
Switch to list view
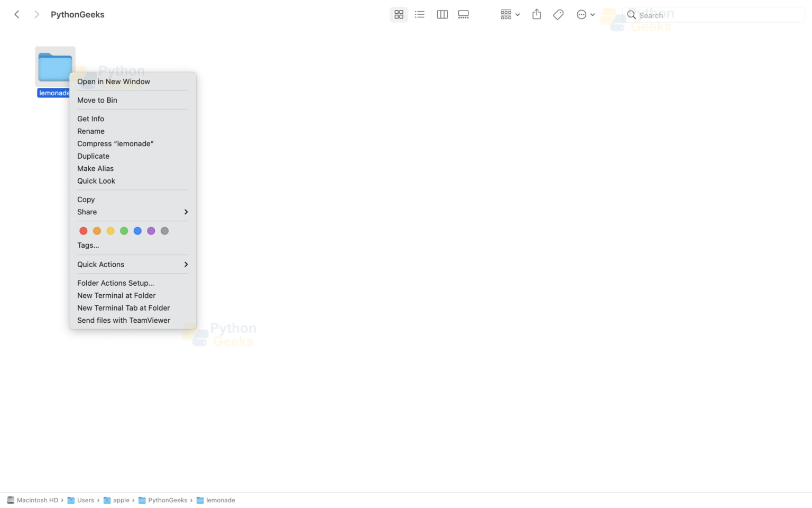tap(420, 15)
